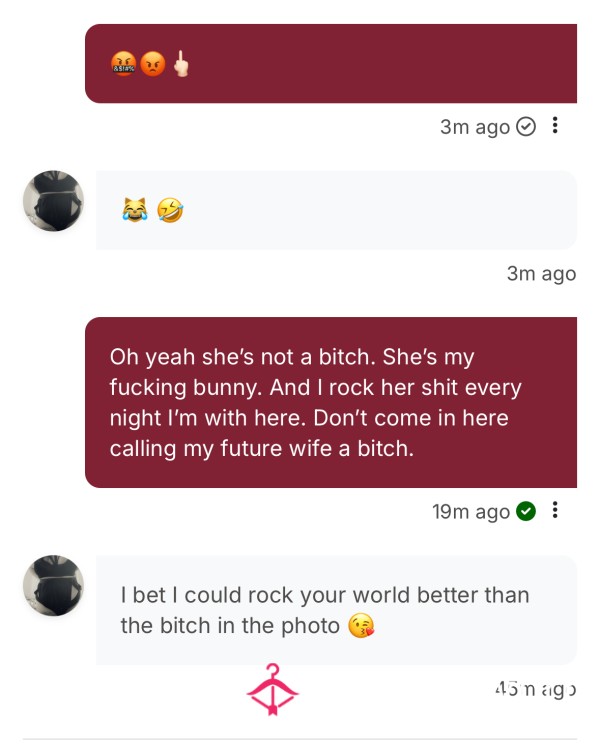This screenshot has width=600, height=744.
Task: Open the sender's avatar beside laughing emojis
Action: coord(54,201)
